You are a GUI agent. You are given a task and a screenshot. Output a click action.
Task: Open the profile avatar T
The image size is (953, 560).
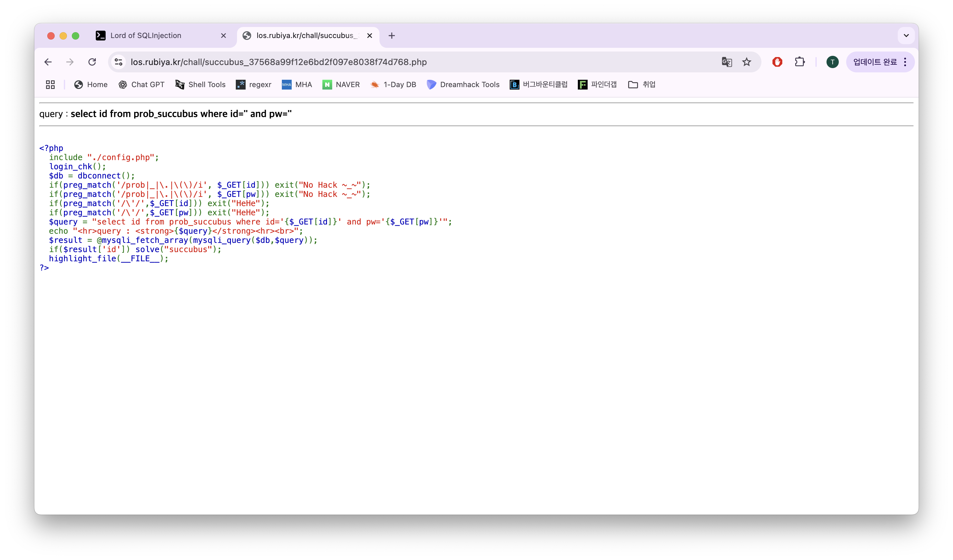832,62
